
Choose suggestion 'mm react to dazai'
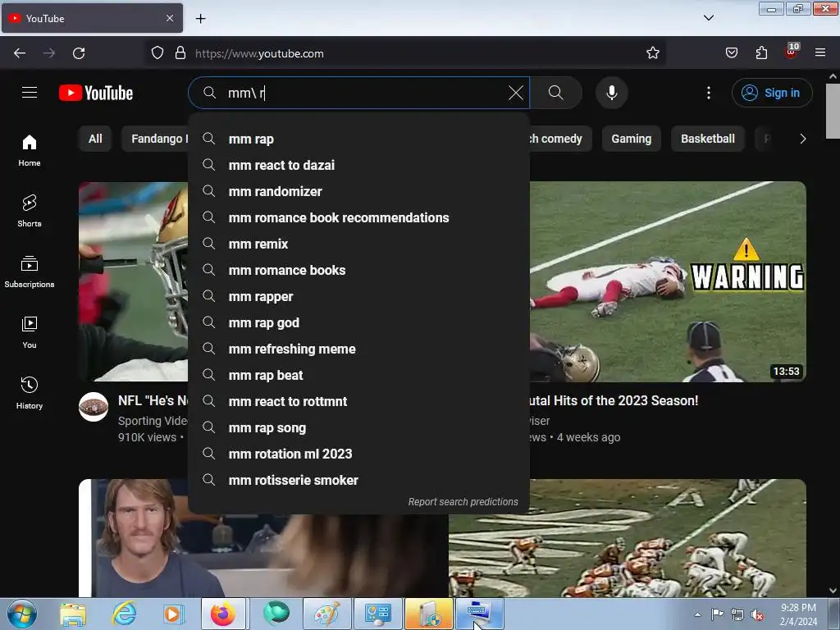(x=359, y=165)
